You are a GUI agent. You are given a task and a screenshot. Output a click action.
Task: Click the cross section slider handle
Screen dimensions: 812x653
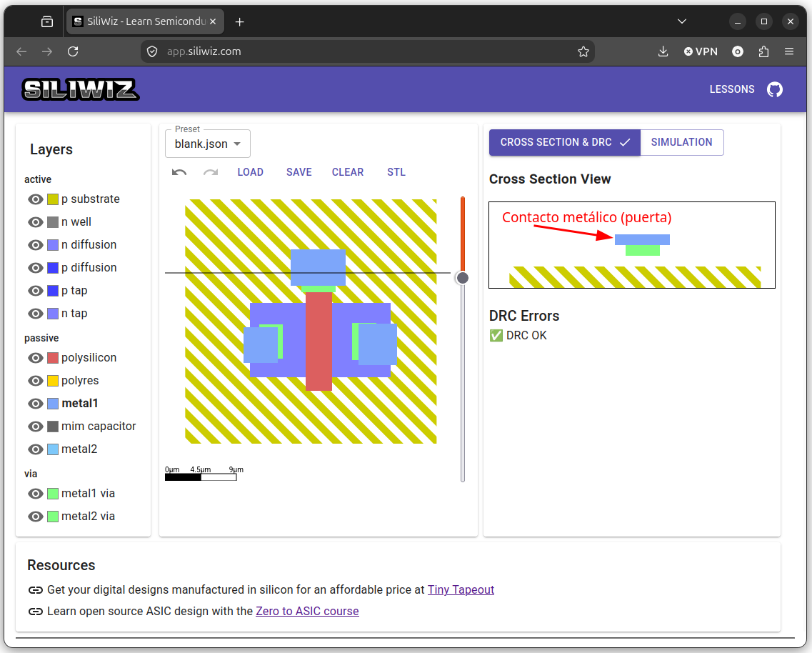coord(463,279)
